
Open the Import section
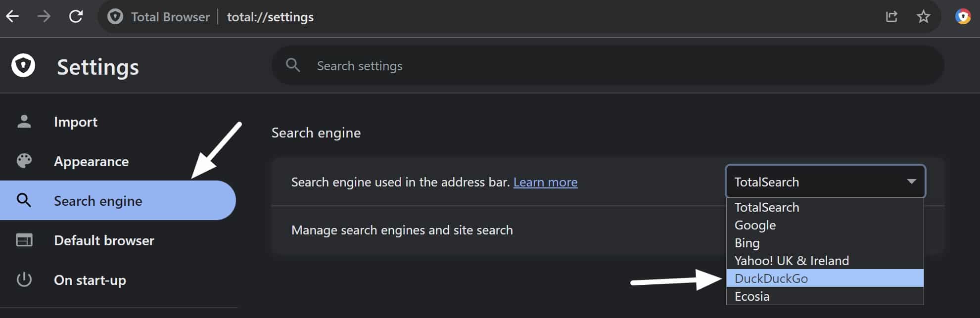[119, 122]
